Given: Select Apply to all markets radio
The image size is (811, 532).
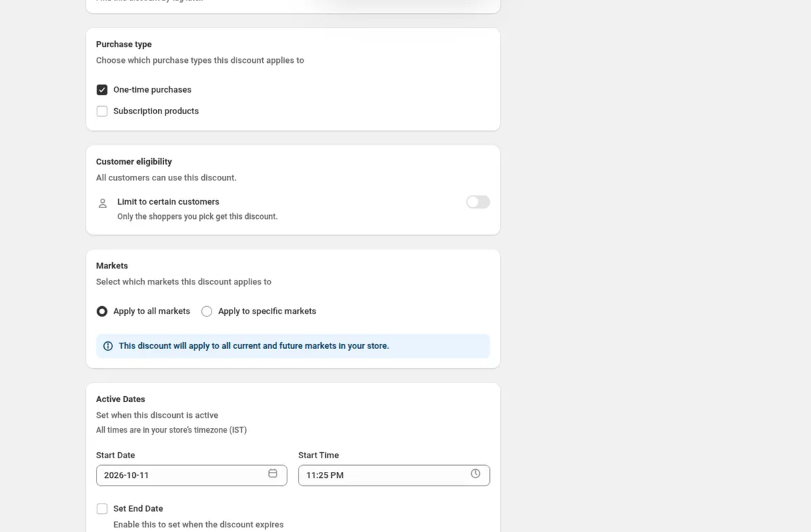Looking at the screenshot, I should pyautogui.click(x=102, y=312).
